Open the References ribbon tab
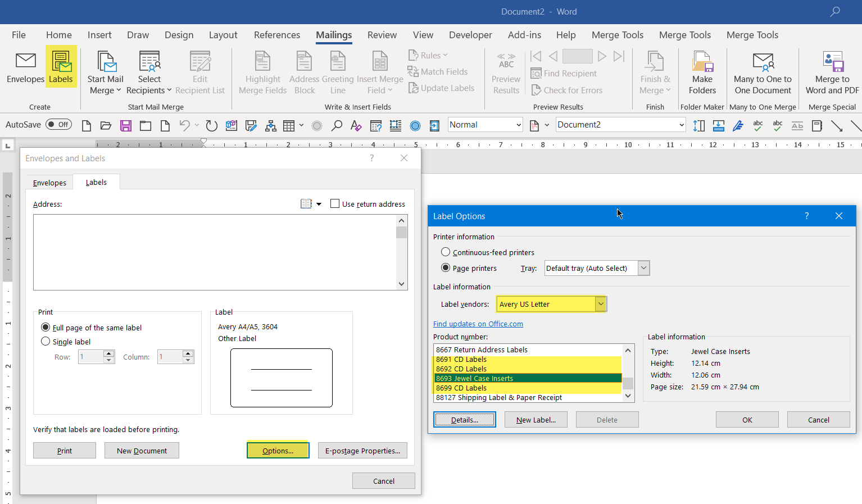This screenshot has height=504, width=862. point(277,35)
